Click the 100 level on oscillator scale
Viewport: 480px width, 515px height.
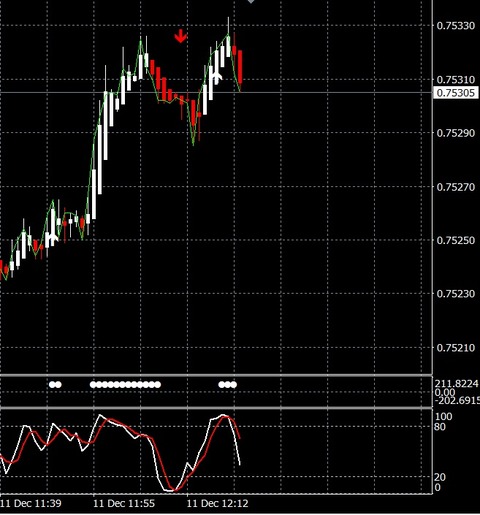[x=444, y=416]
